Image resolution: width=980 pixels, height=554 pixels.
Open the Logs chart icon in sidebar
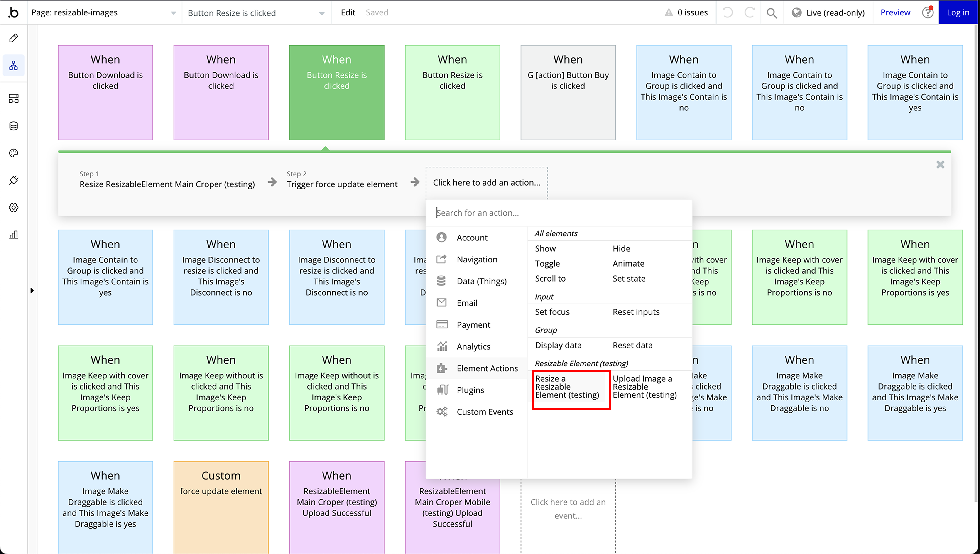tap(14, 234)
